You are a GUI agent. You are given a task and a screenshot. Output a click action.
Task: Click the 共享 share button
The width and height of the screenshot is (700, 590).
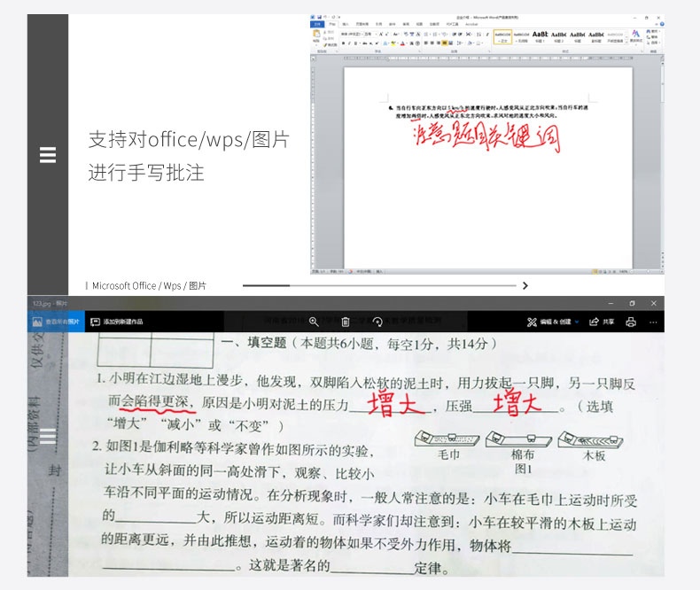[602, 322]
